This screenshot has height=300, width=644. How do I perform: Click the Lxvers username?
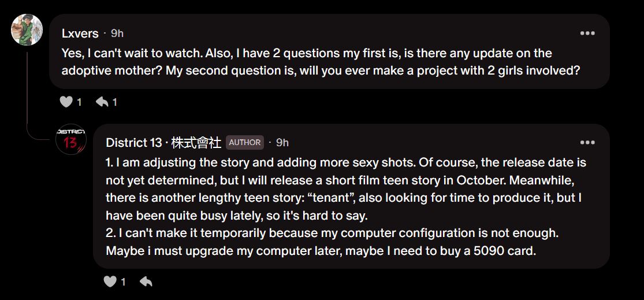(x=80, y=34)
